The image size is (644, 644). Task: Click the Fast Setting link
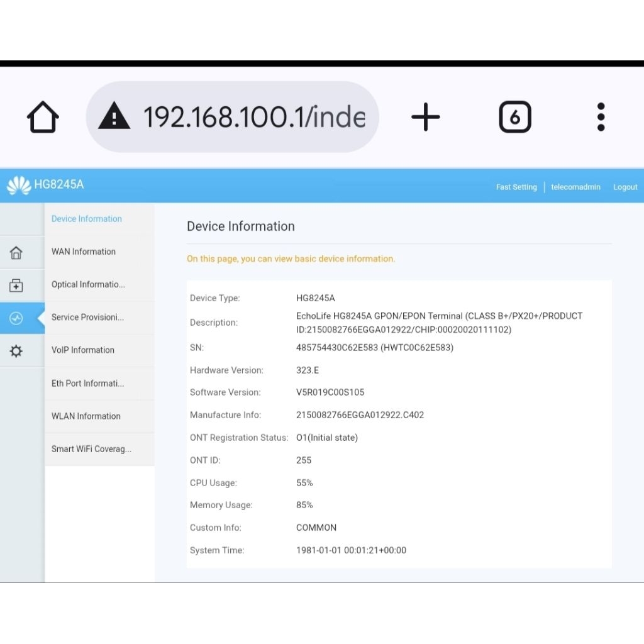coord(516,187)
